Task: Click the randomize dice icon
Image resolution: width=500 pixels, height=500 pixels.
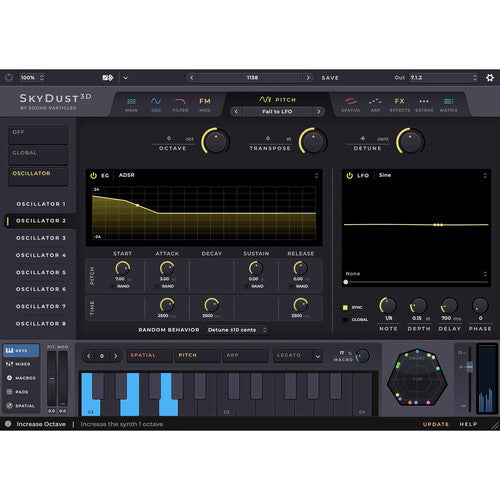Action: pyautogui.click(x=108, y=78)
